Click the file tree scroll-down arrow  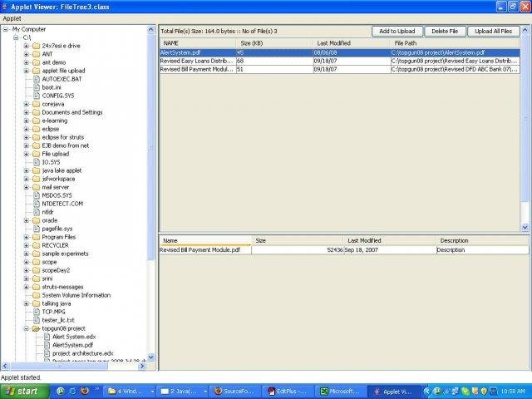[x=151, y=357]
